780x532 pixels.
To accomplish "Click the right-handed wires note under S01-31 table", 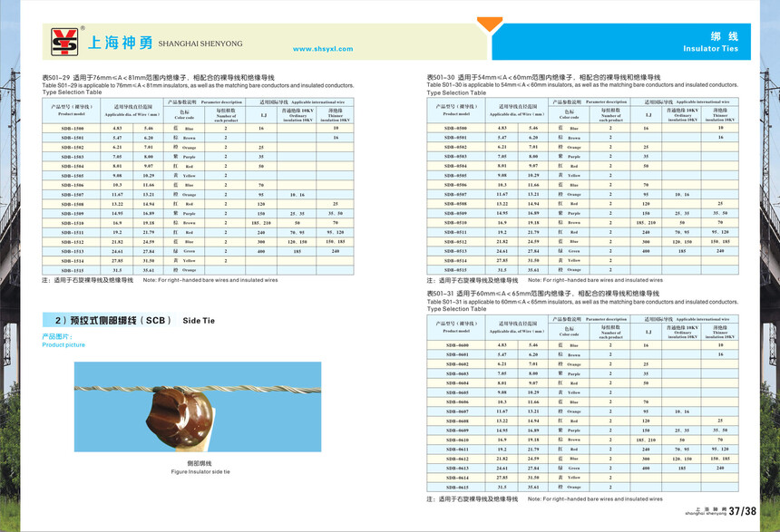I will click(x=595, y=498).
